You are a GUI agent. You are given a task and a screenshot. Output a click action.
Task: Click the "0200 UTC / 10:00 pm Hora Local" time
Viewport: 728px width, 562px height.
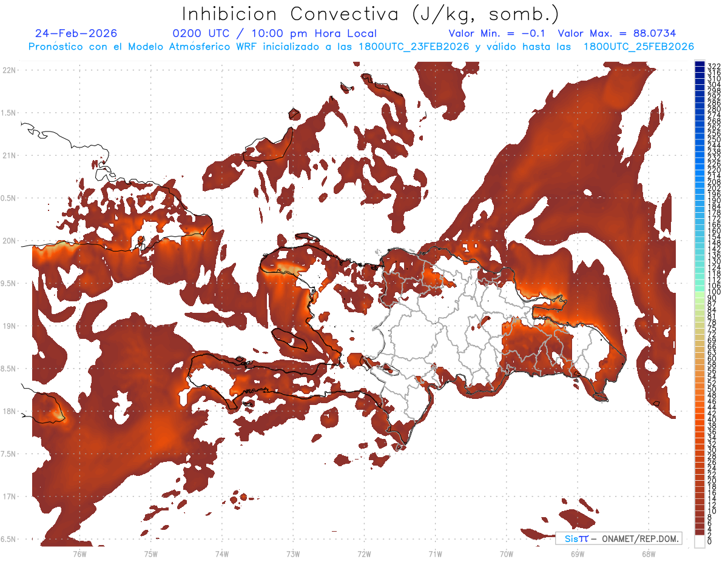[274, 34]
